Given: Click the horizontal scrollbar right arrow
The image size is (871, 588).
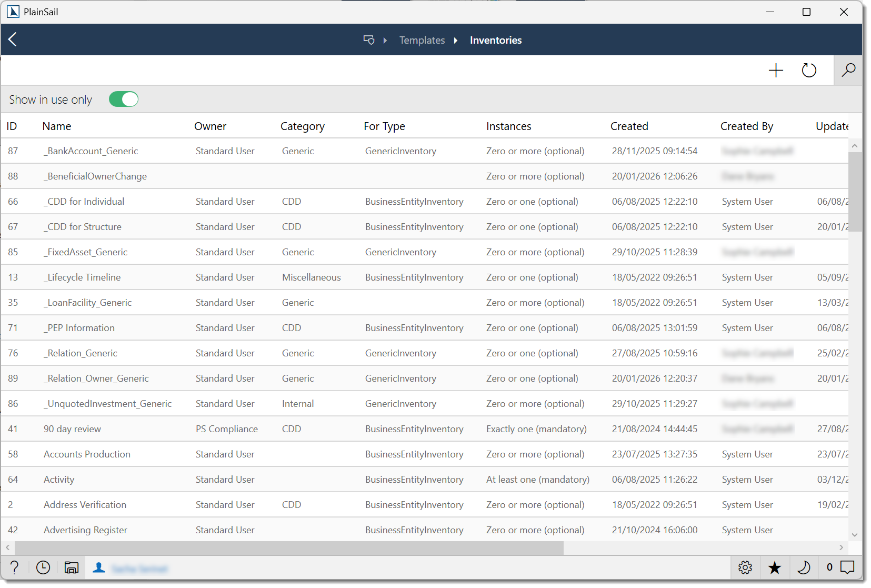Looking at the screenshot, I should 841,547.
